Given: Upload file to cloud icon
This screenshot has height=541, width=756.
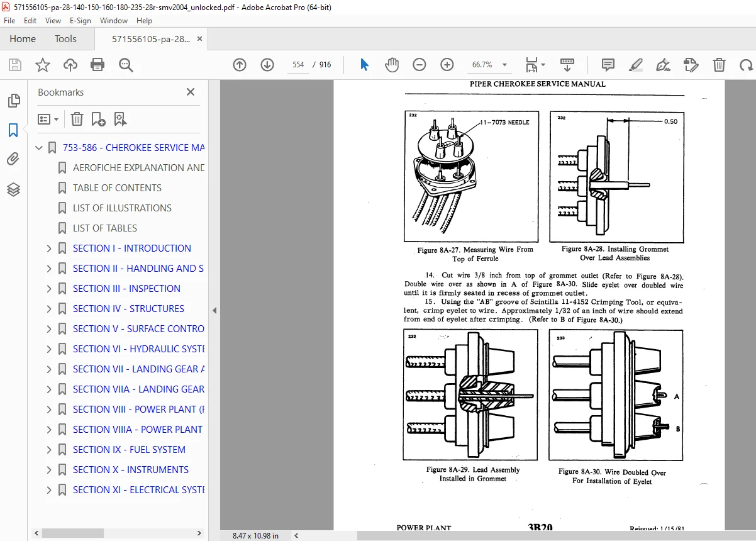Looking at the screenshot, I should [x=70, y=65].
